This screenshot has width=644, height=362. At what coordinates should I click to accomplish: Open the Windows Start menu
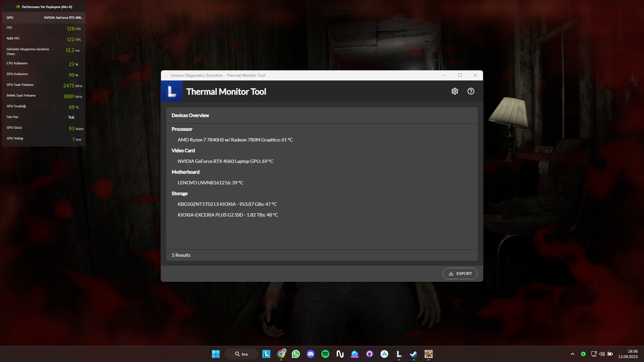[216, 354]
